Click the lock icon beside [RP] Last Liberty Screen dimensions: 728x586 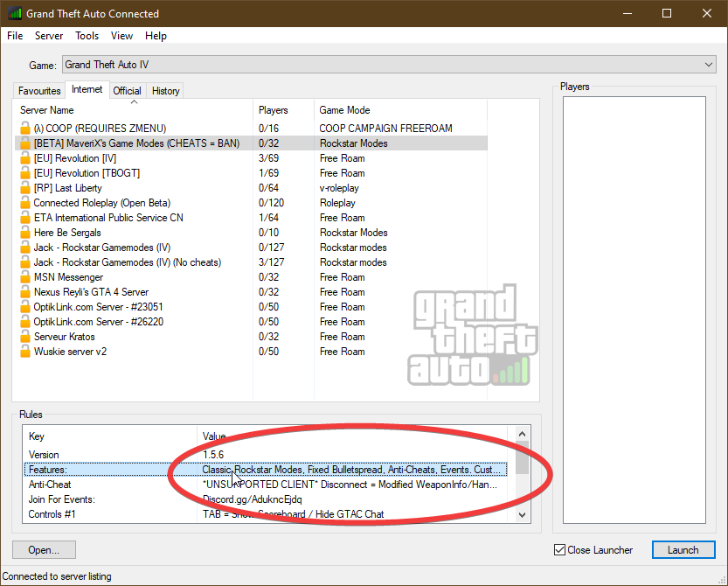coord(25,188)
